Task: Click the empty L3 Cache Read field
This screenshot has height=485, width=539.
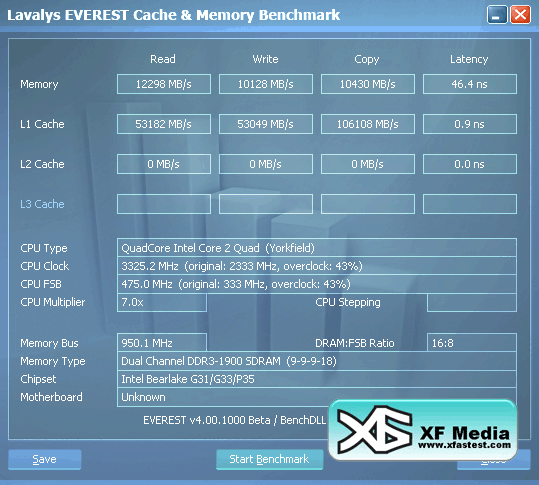Action: [x=164, y=204]
